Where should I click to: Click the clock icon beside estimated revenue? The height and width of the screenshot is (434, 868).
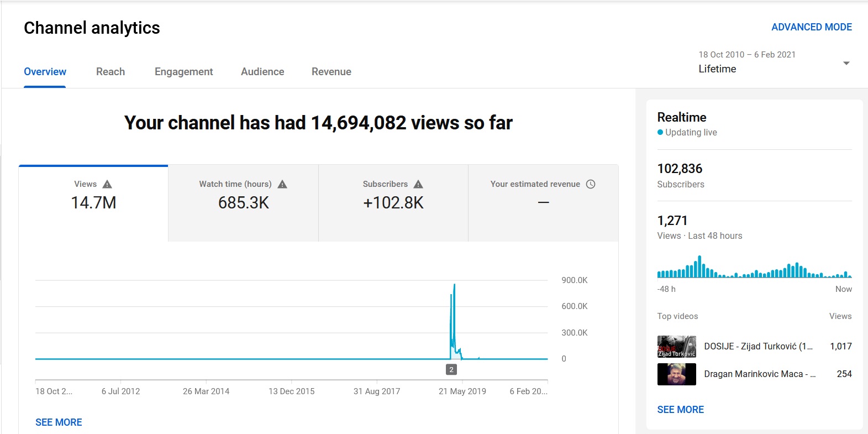coord(591,184)
